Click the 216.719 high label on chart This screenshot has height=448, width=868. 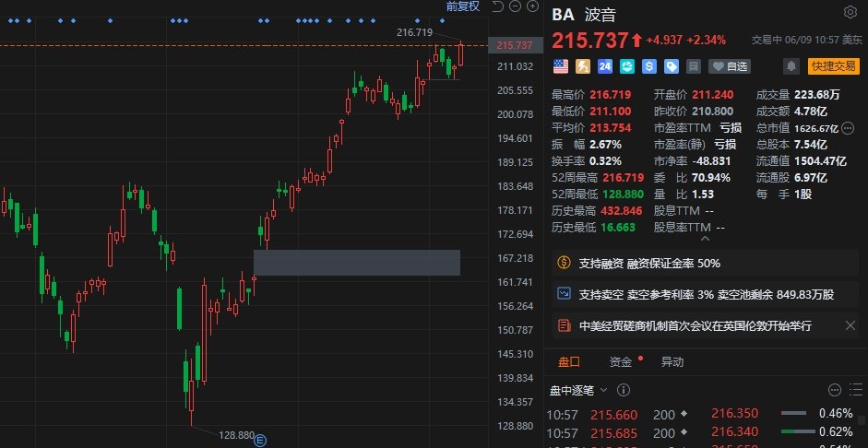tap(414, 32)
